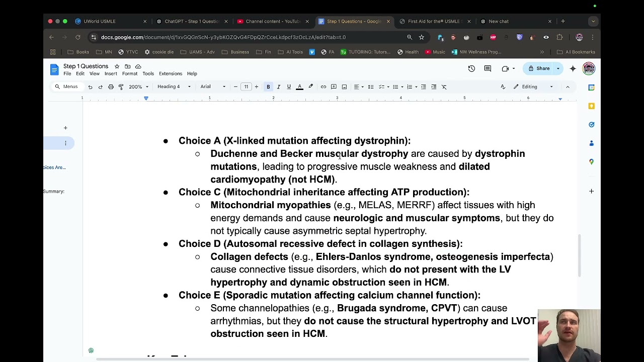Viewport: 644px width, 362px height.
Task: Collapse the toolbar with up chevron
Action: point(568,87)
